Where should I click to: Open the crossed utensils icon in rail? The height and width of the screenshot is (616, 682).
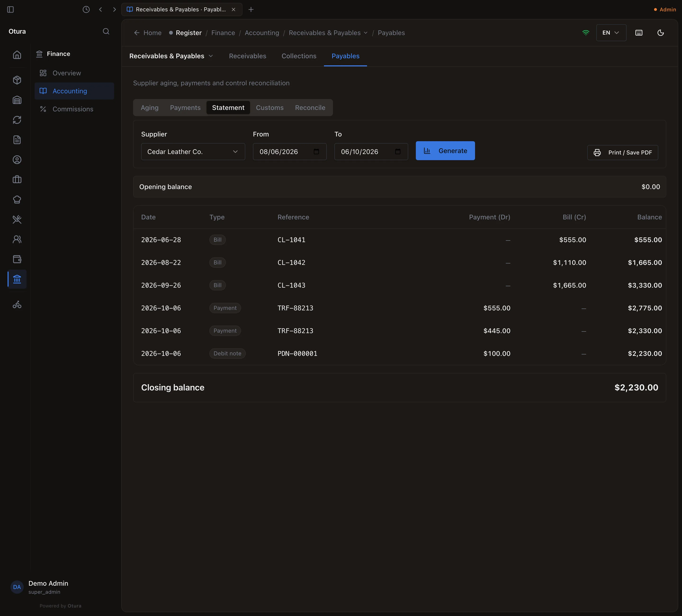(17, 220)
